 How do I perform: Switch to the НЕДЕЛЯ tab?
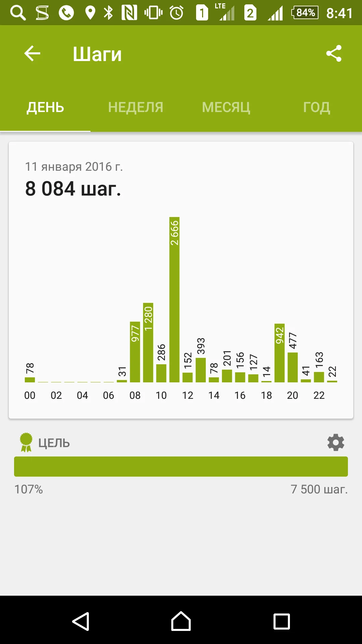135,107
